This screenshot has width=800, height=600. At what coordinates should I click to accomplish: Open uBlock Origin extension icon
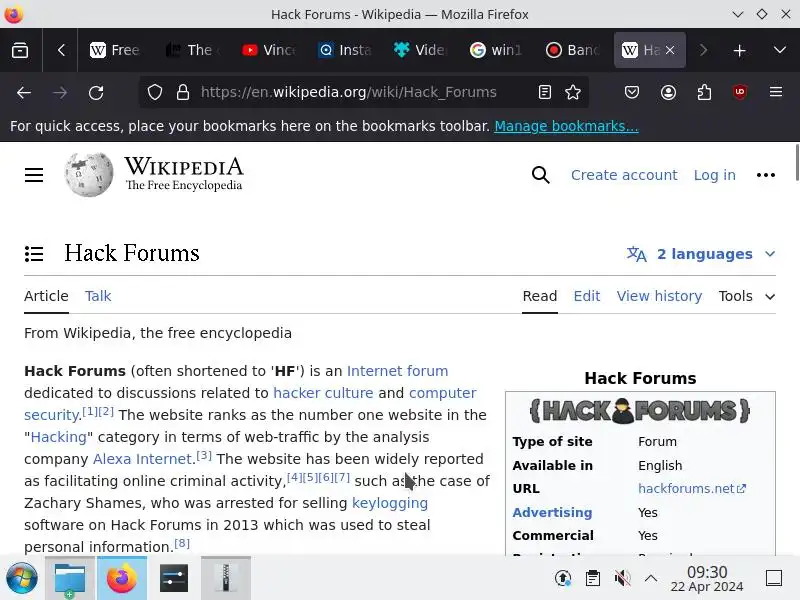[740, 92]
